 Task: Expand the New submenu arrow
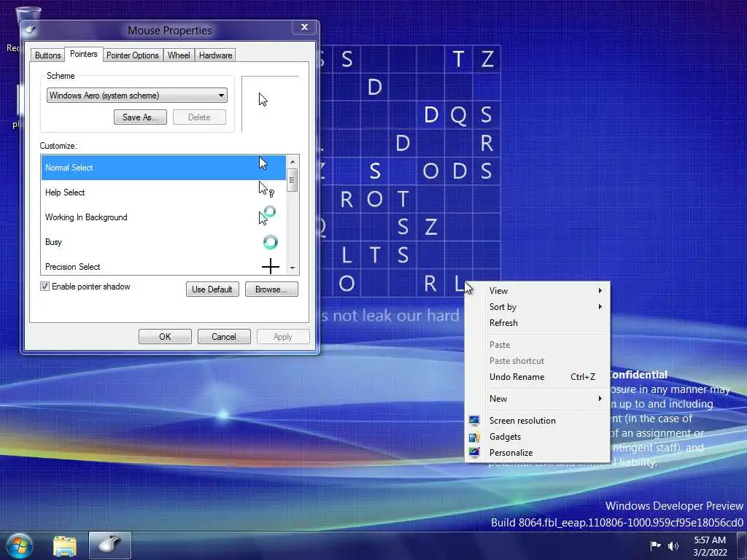[x=600, y=399]
